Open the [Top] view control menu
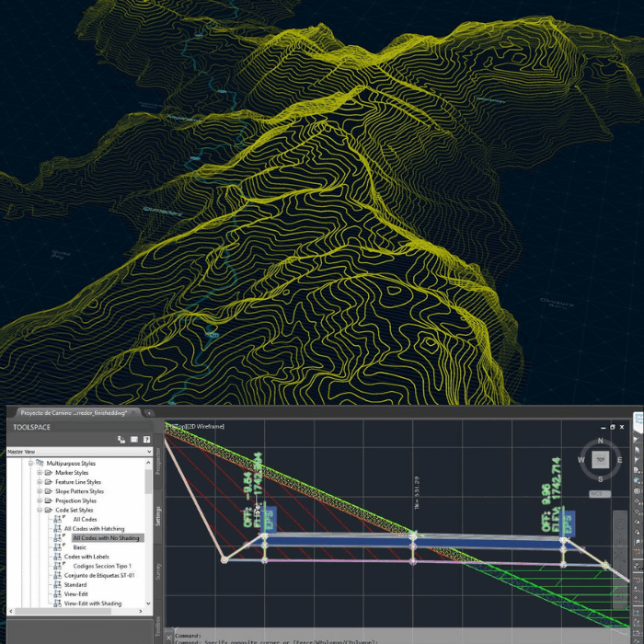Viewport: 644px width, 644px height. click(180, 426)
